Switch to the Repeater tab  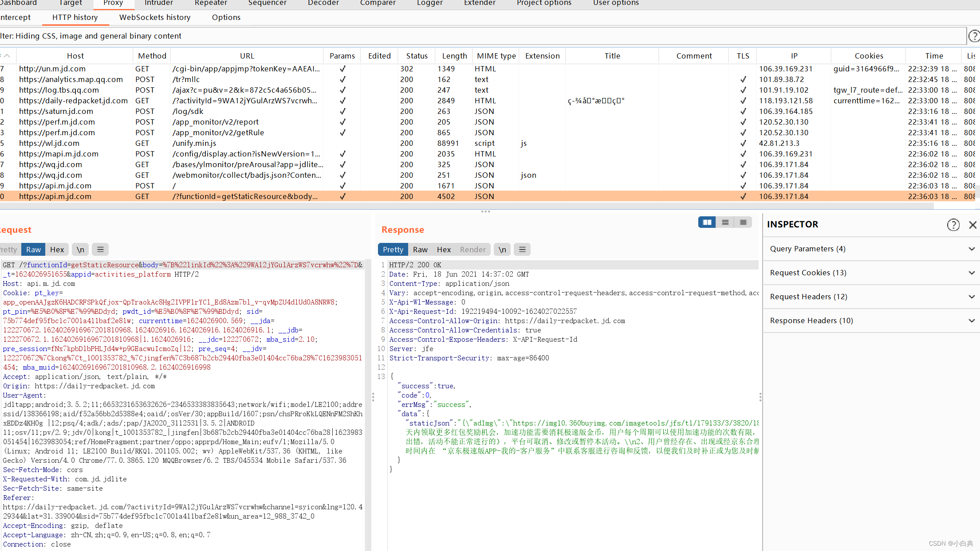[x=210, y=3]
